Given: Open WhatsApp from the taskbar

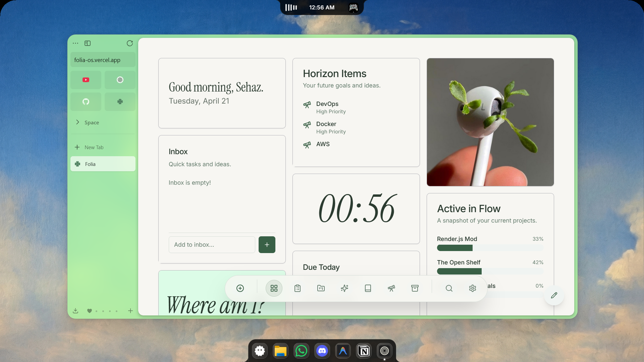Looking at the screenshot, I should pos(301,351).
